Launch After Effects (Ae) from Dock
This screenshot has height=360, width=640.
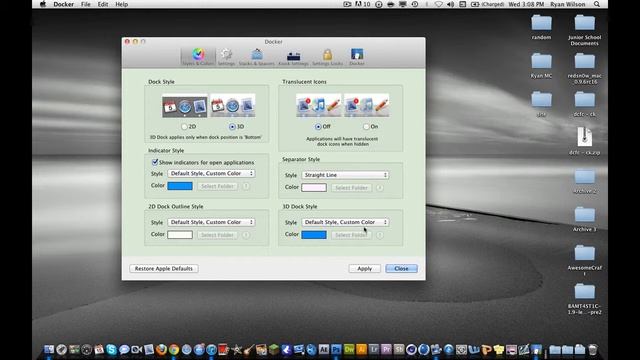click(324, 349)
